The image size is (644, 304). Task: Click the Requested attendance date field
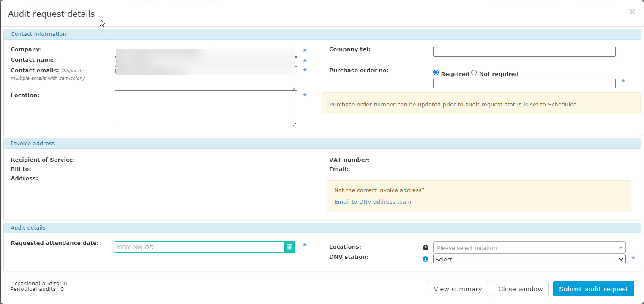coord(199,247)
